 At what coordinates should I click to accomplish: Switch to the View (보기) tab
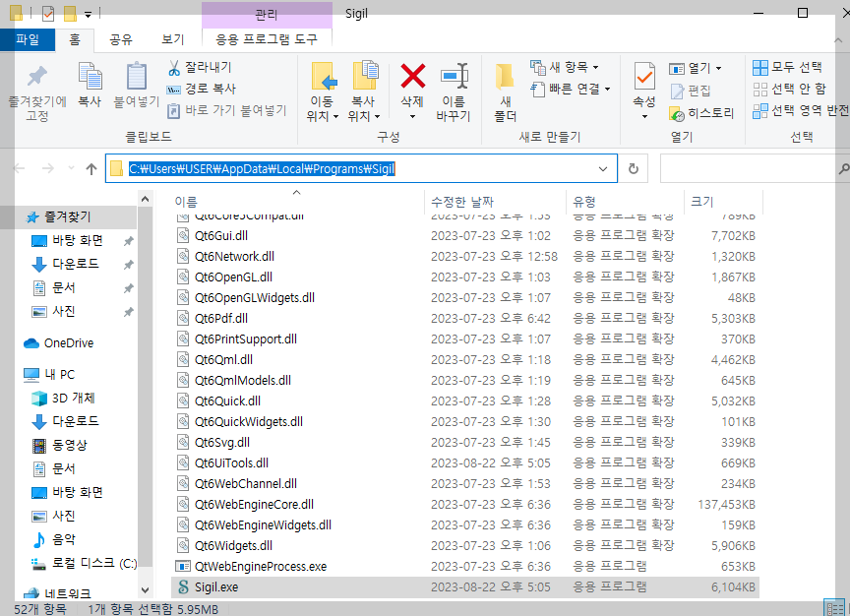[x=173, y=39]
